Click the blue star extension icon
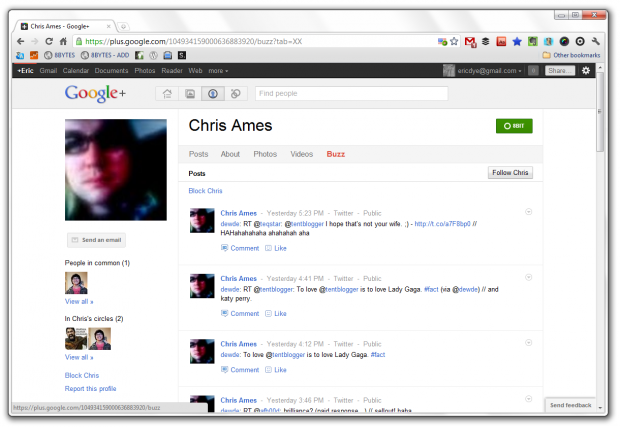This screenshot has width=620, height=427. coord(517,41)
